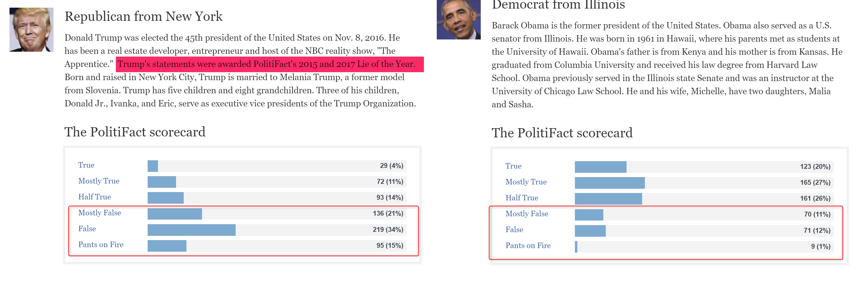868x282 pixels.
Task: Click Obama's Pants on Fire bar showing 9 (1%)
Action: 704,247
